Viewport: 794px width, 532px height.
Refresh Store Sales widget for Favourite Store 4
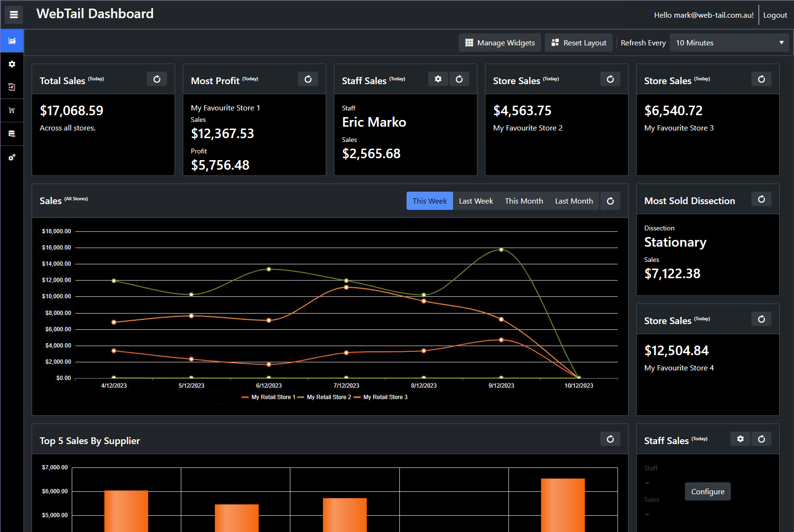(x=761, y=319)
